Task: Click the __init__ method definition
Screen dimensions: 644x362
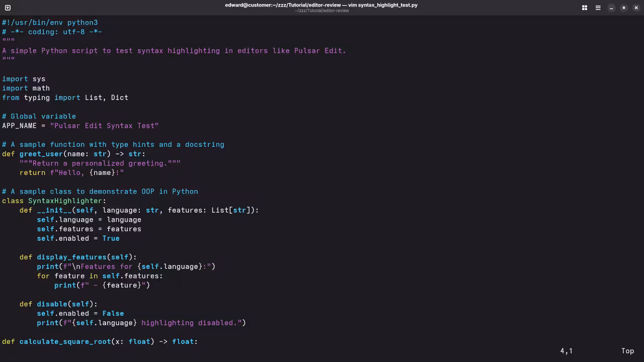Action: point(53,210)
